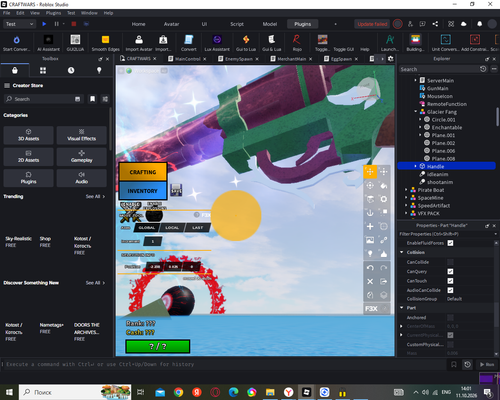Click See All next to Trending
Viewport: 500px width, 400px height.
pos(95,196)
